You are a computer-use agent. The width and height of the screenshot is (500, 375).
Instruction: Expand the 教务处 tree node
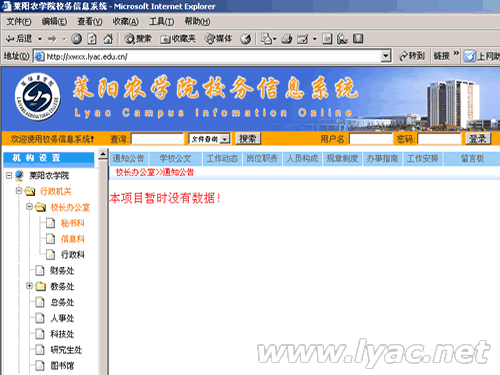[29, 286]
